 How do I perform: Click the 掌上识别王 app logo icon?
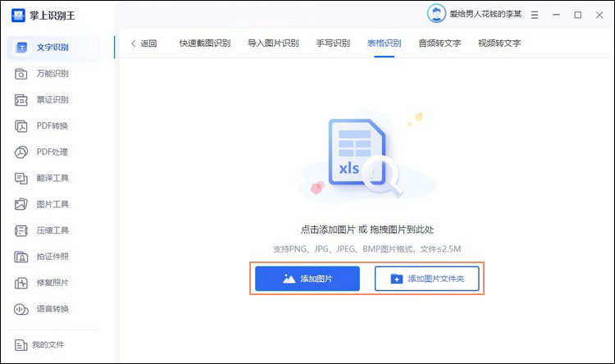tap(18, 16)
